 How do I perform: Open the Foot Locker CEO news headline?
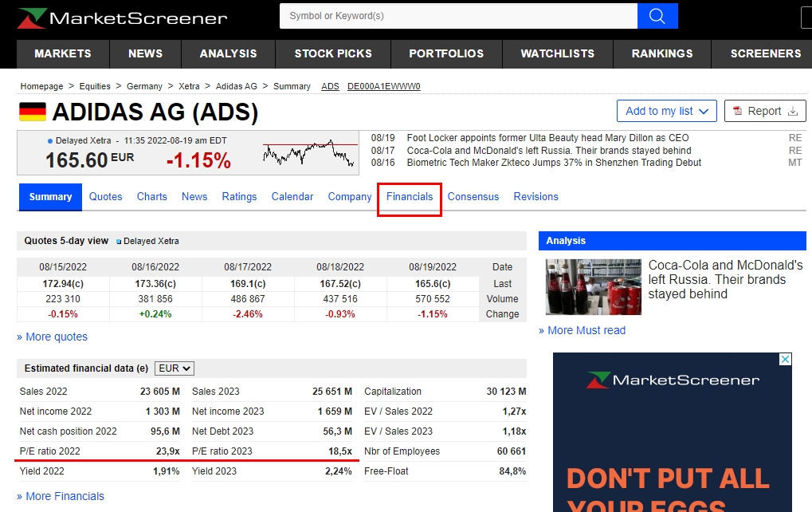547,138
